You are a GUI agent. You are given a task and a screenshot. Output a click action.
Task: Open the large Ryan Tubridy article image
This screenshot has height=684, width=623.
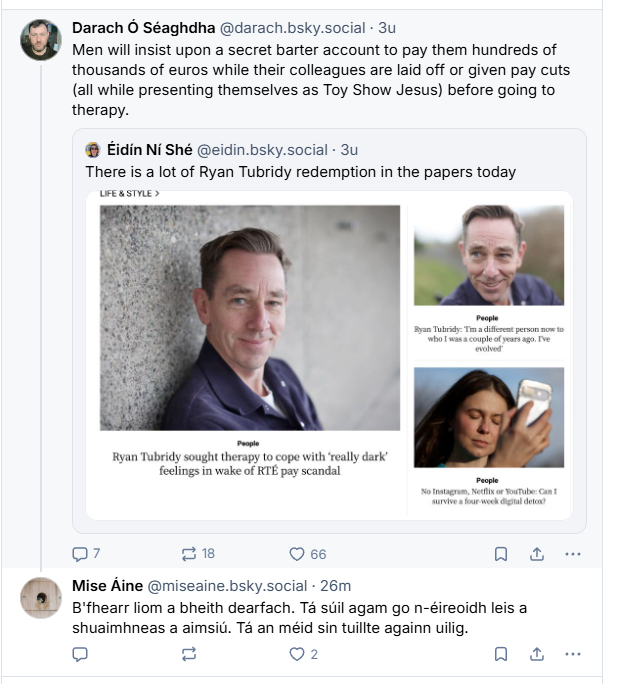pyautogui.click(x=250, y=318)
